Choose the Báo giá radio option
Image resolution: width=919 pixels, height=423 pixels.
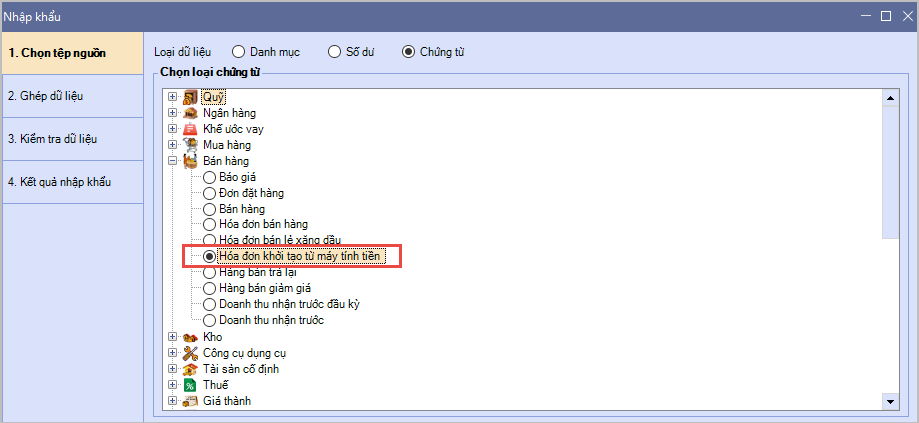click(209, 177)
